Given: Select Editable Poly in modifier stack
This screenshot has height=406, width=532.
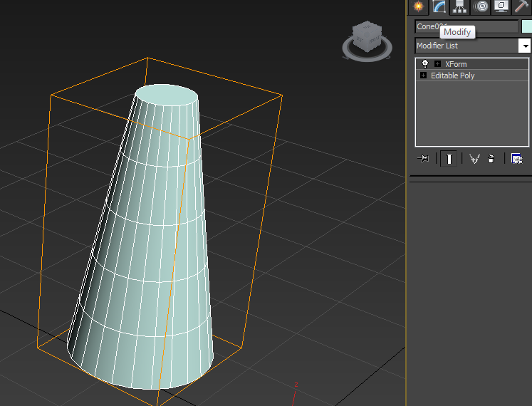Looking at the screenshot, I should pyautogui.click(x=453, y=76).
